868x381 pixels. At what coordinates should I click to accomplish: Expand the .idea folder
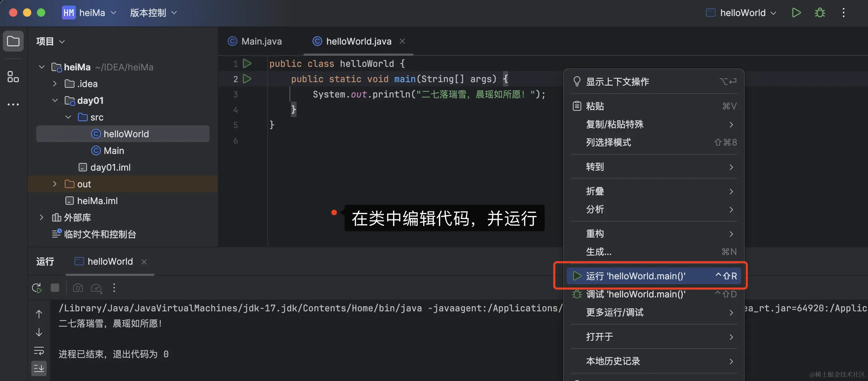(x=55, y=84)
